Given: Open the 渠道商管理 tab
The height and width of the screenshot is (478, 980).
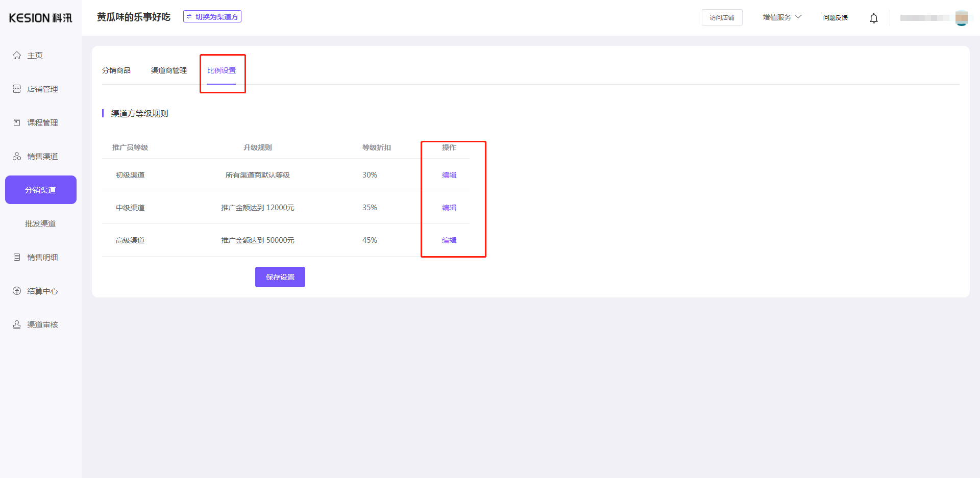Looking at the screenshot, I should coord(169,70).
